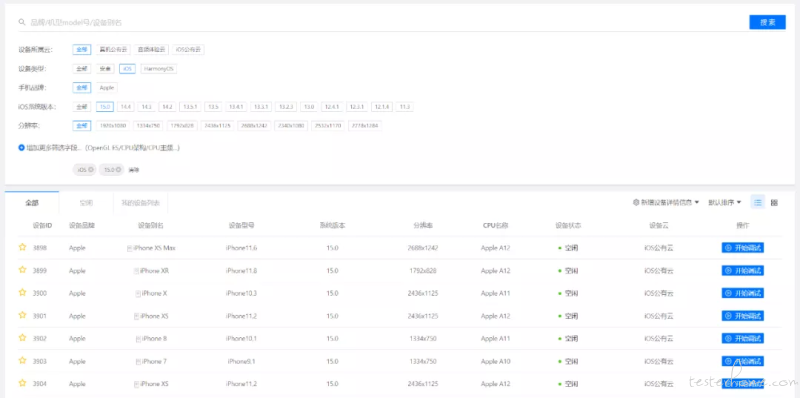Viewport: 800px width, 398px height.
Task: Start debugging the iPhone XR device
Action: click(742, 270)
